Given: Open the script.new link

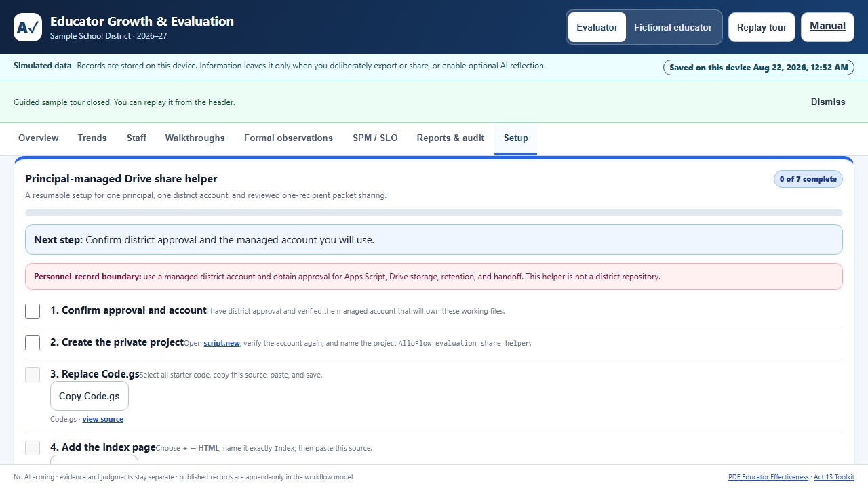Looking at the screenshot, I should pyautogui.click(x=222, y=343).
